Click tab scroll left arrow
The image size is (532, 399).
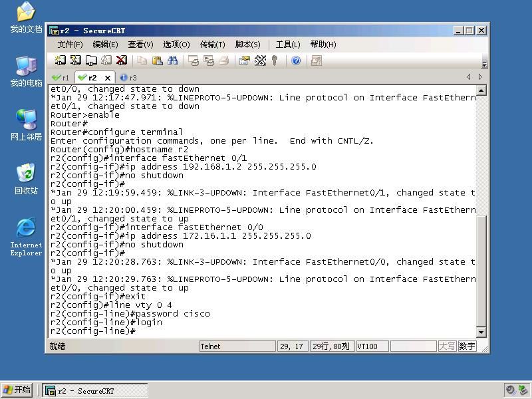point(469,76)
